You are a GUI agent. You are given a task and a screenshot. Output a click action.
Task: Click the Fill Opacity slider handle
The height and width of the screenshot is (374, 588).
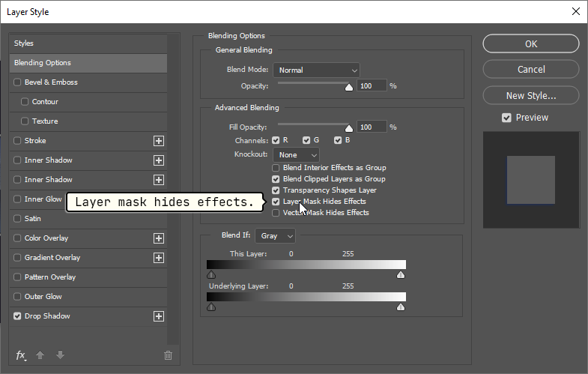click(x=348, y=127)
